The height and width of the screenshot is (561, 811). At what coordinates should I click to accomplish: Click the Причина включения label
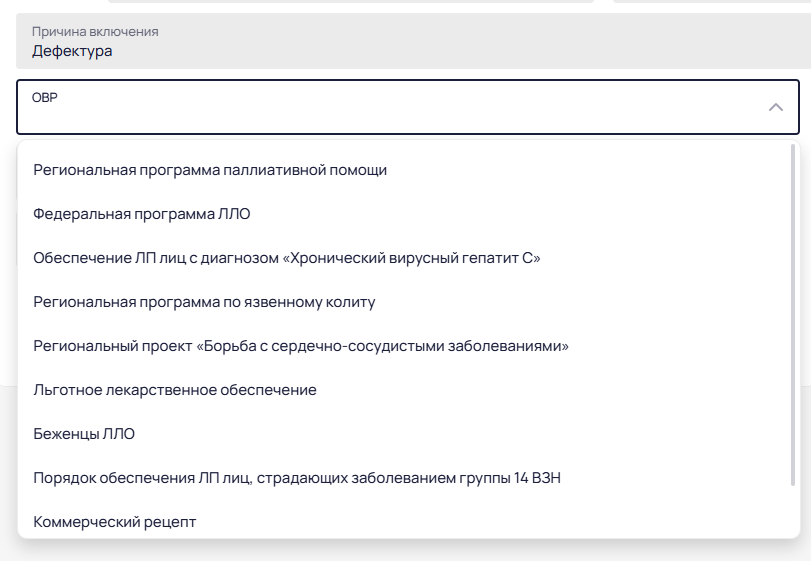click(x=95, y=32)
